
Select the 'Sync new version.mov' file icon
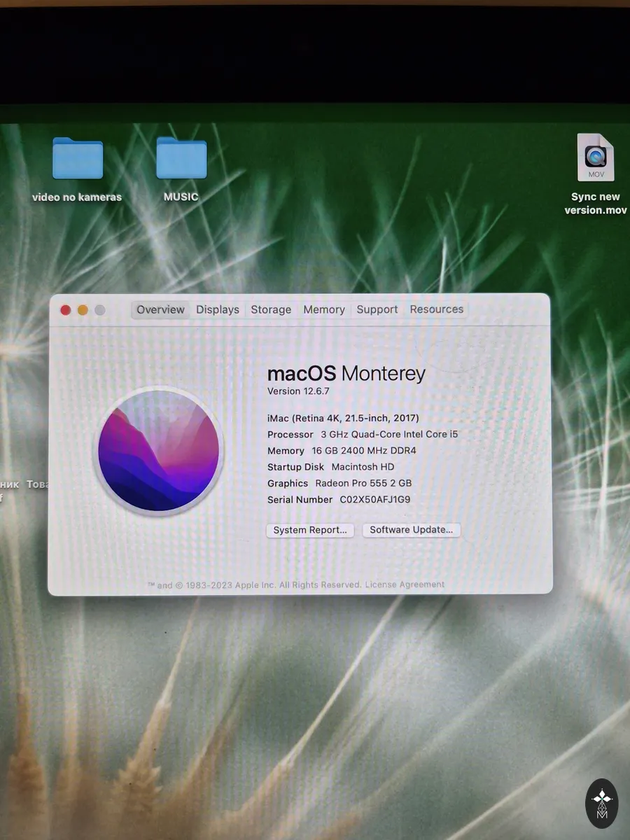(595, 157)
